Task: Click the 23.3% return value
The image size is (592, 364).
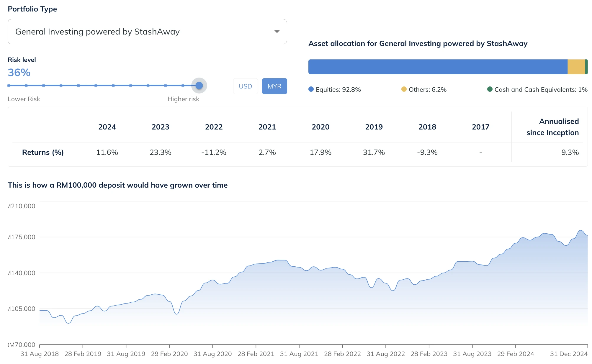Action: click(x=161, y=152)
